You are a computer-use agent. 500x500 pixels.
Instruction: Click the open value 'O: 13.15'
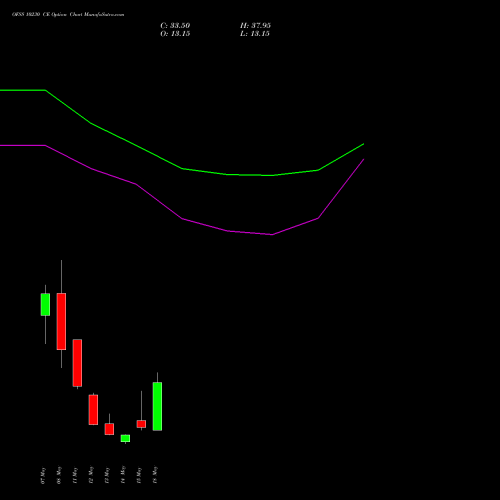coord(175,34)
